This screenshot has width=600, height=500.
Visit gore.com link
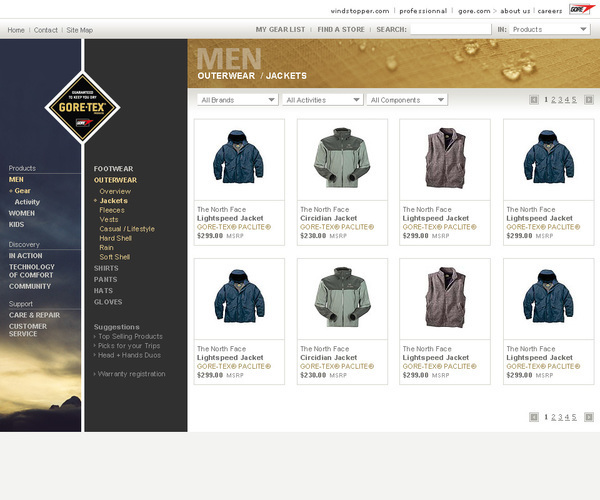(x=474, y=11)
